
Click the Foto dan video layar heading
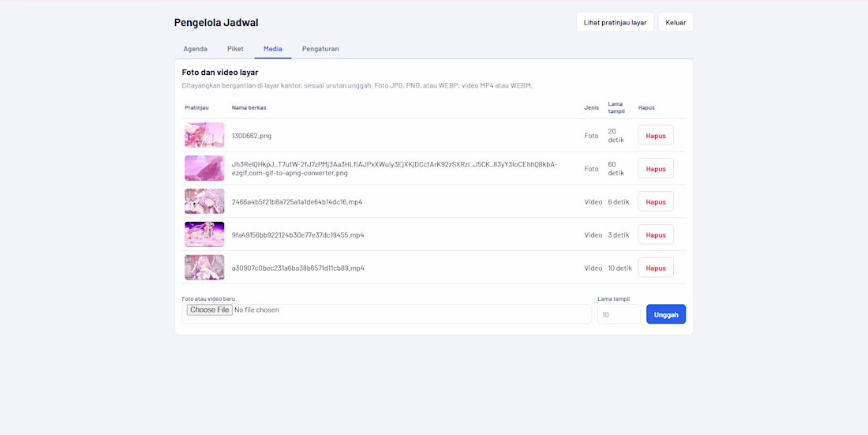click(220, 72)
